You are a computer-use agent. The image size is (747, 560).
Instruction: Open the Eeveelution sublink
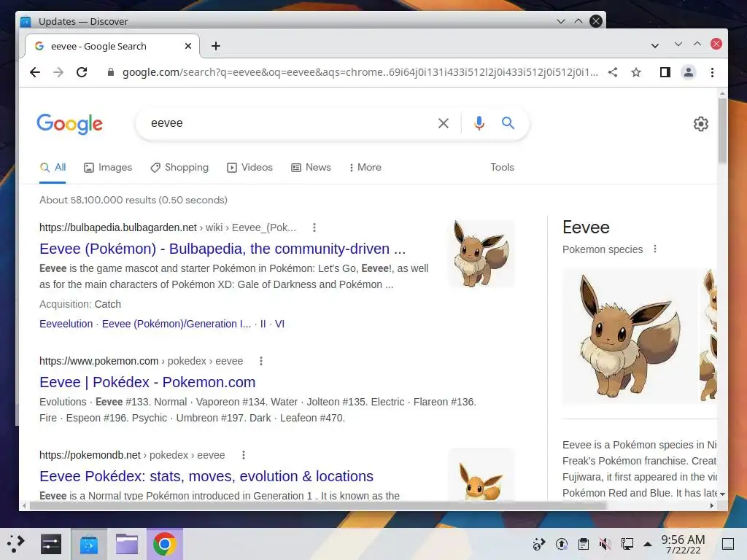[66, 324]
